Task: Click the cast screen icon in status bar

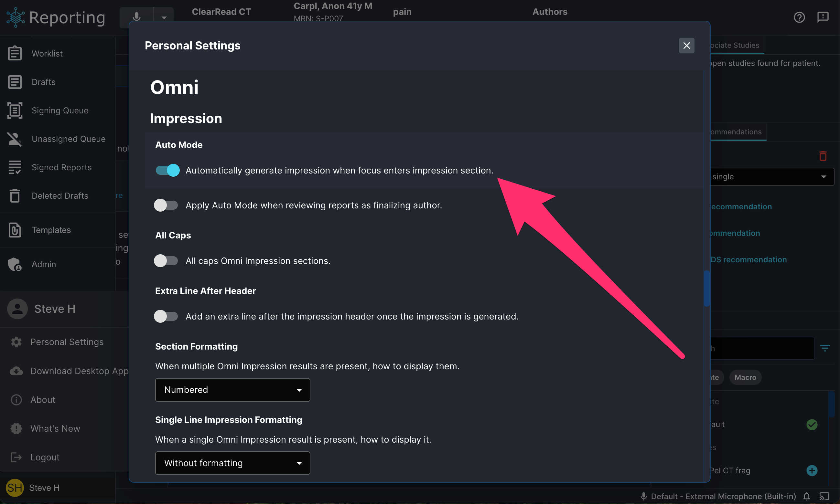Action: click(824, 496)
